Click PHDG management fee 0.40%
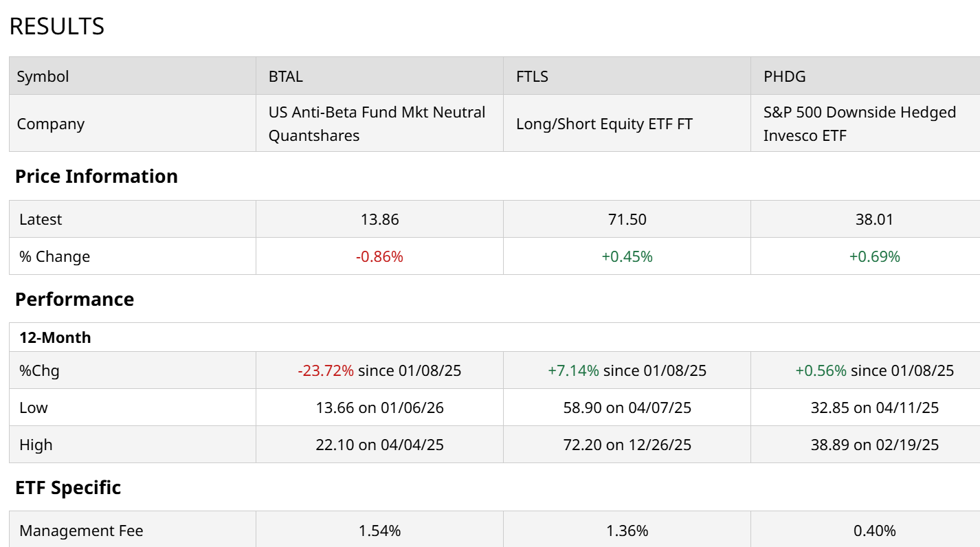This screenshot has height=547, width=980. (874, 531)
